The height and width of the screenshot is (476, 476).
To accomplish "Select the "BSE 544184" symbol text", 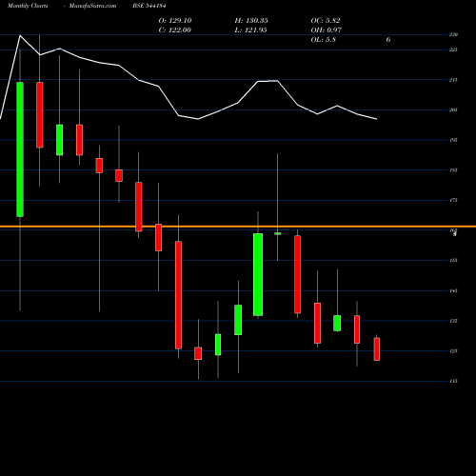I will [149, 6].
